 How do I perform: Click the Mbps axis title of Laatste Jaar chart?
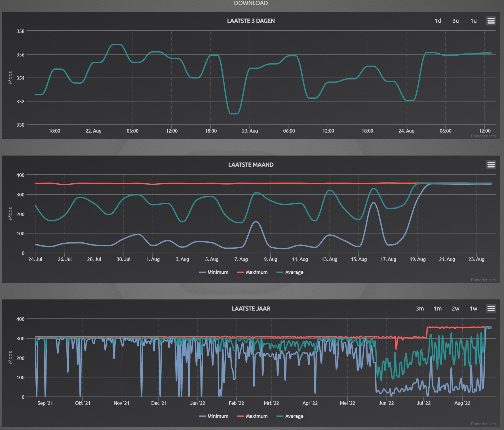[x=10, y=358]
